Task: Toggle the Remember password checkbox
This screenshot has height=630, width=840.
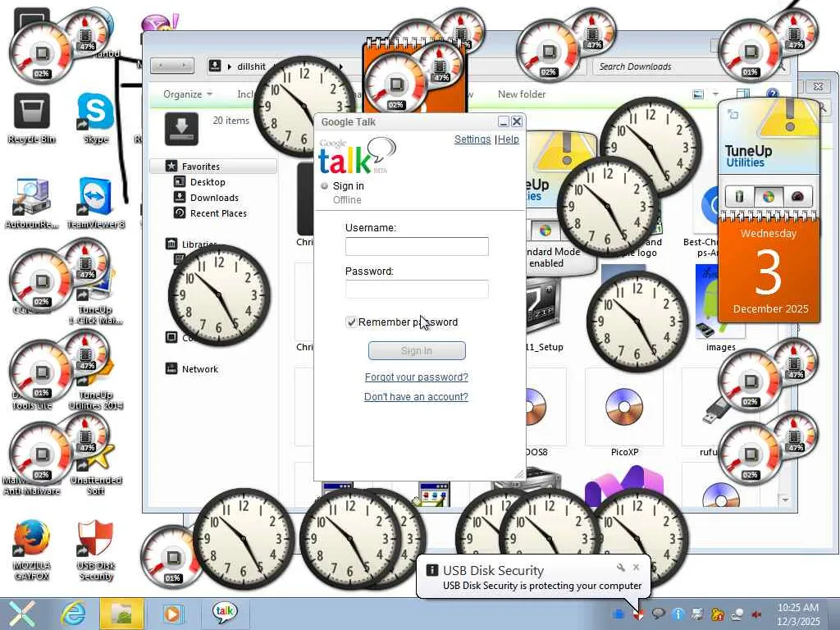Action: (351, 322)
